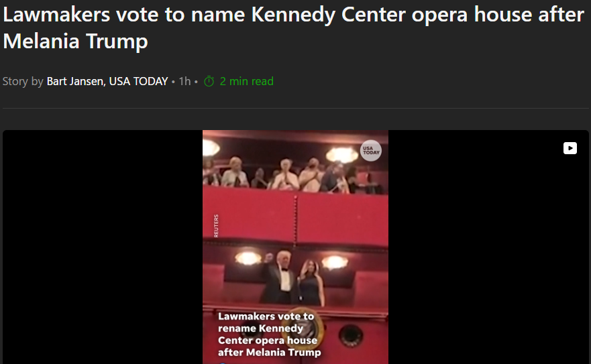This screenshot has width=591, height=364.
Task: Click the 'Story by' text
Action: coord(23,81)
